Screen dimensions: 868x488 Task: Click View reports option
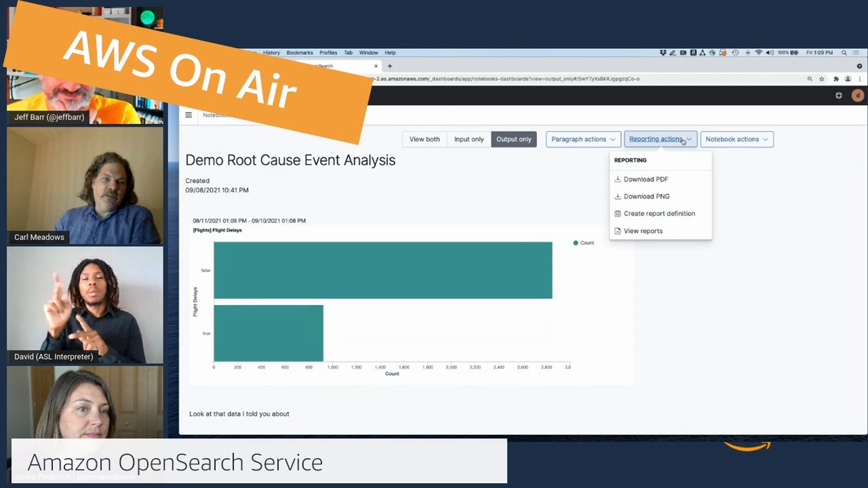pyautogui.click(x=643, y=231)
